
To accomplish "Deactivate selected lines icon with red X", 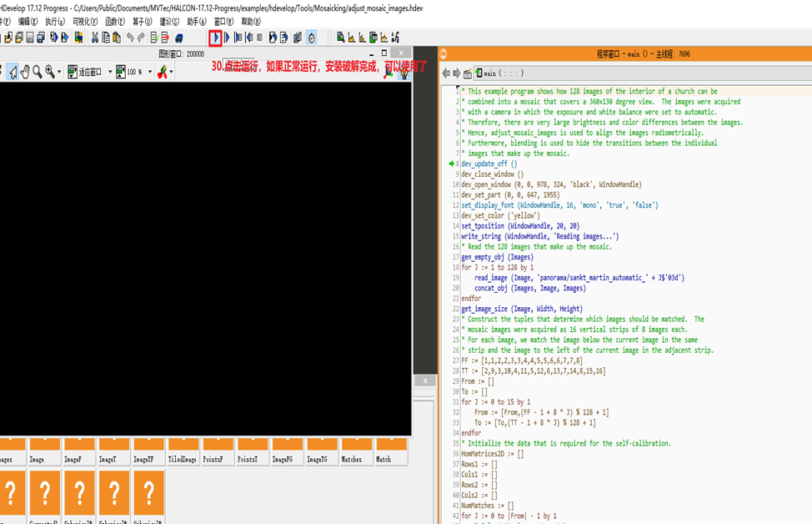I will click(x=165, y=38).
